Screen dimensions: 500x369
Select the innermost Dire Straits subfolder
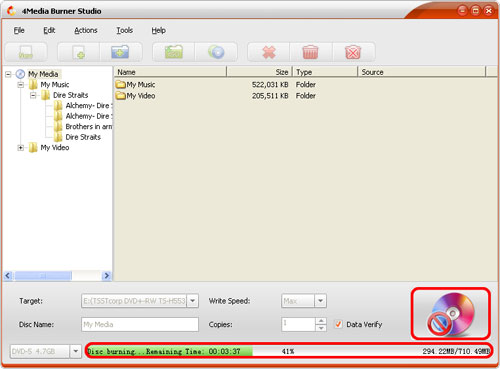click(83, 137)
